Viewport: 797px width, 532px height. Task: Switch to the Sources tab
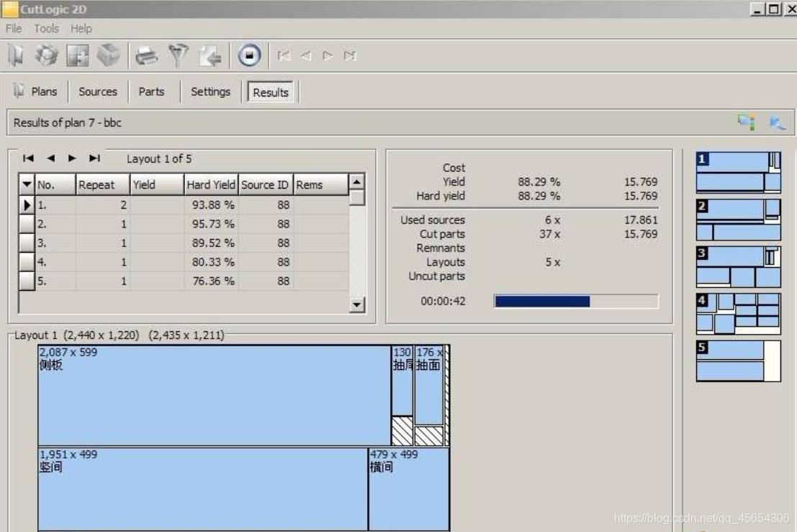[98, 92]
